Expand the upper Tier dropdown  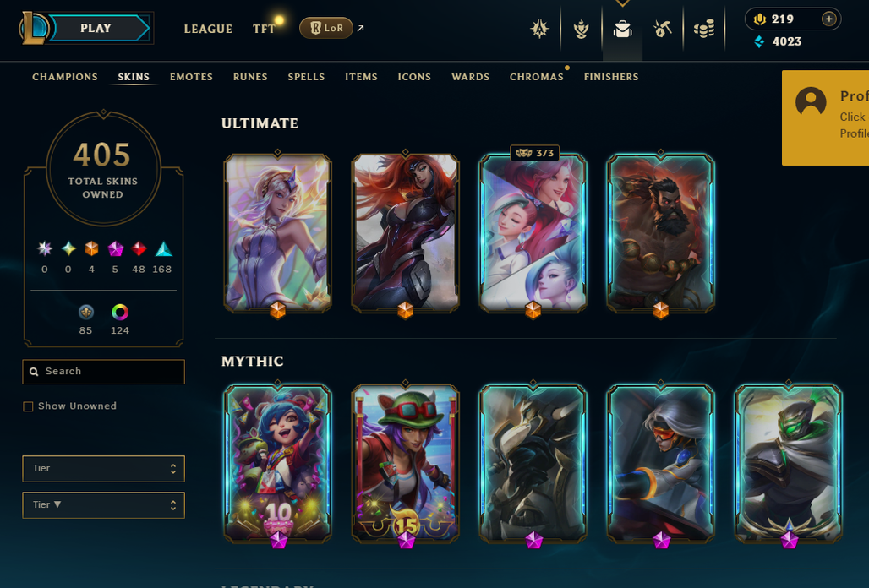click(104, 468)
